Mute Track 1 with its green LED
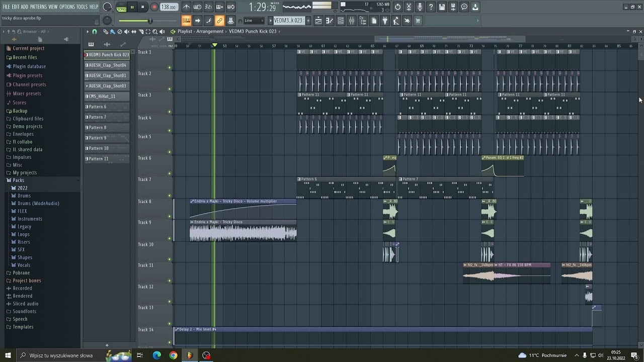 tap(170, 67)
